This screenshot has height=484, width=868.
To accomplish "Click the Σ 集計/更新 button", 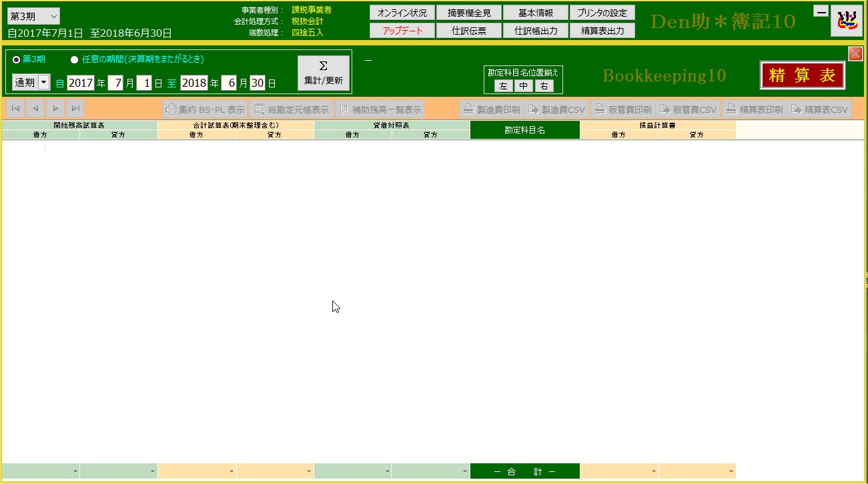I will pos(324,73).
